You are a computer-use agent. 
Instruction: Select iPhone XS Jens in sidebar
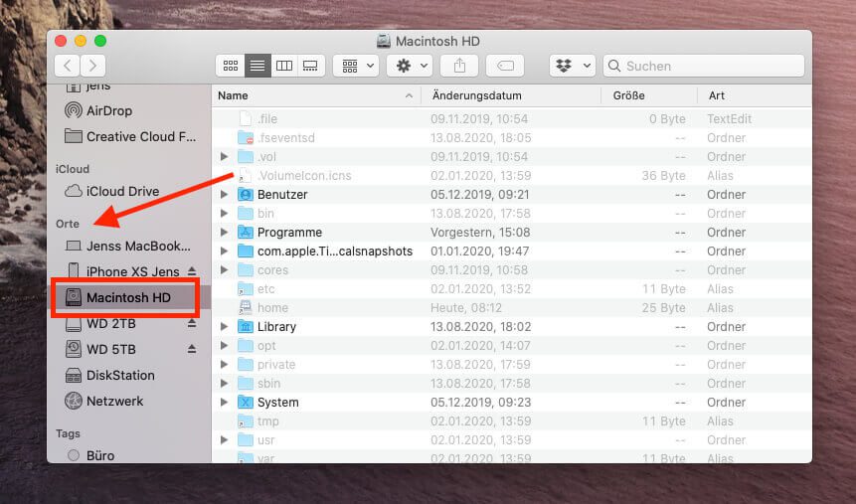pos(122,271)
